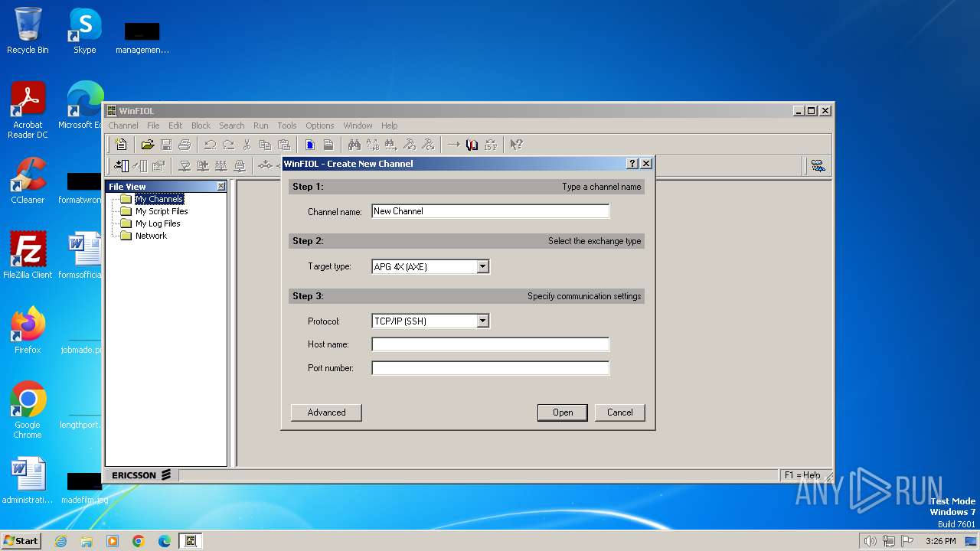Click the taskbar clock showing 3:26 PM
The height and width of the screenshot is (551, 980).
[x=940, y=541]
